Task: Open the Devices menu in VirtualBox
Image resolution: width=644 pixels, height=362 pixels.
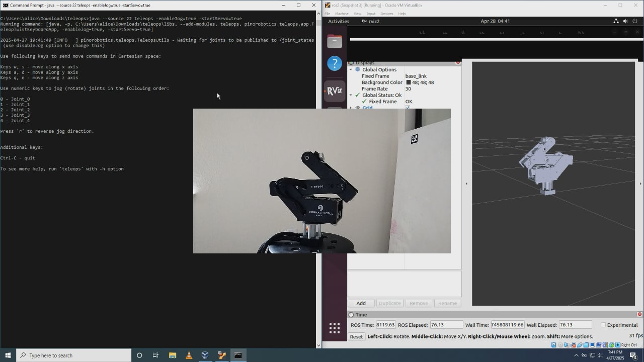Action: point(386,14)
